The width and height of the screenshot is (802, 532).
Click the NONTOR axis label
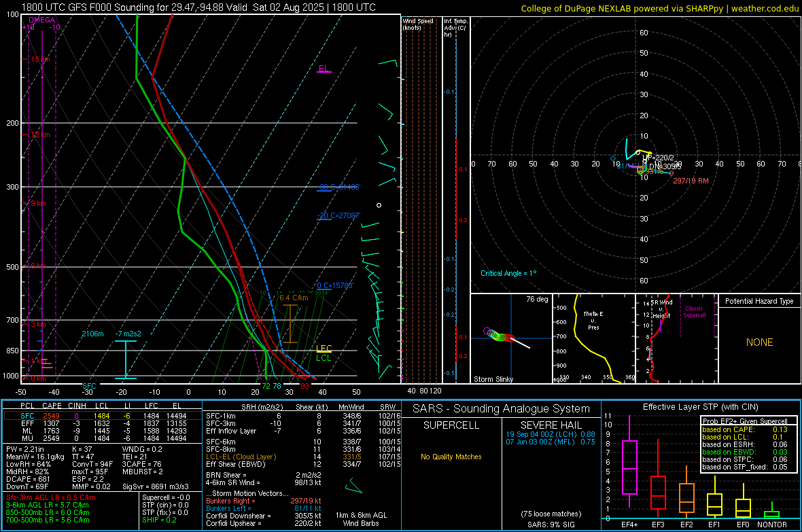coord(772,525)
